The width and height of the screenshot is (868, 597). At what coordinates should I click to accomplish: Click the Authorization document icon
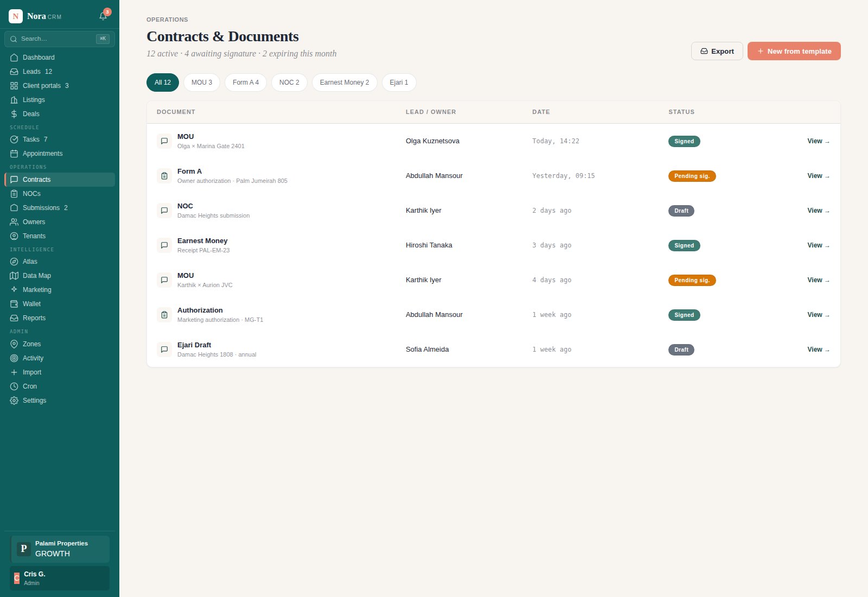click(x=164, y=315)
